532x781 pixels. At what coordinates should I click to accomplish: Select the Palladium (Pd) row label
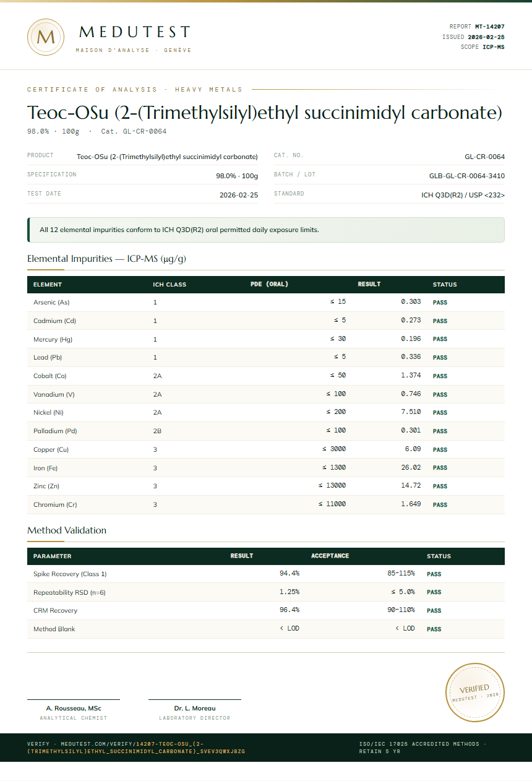click(x=55, y=431)
